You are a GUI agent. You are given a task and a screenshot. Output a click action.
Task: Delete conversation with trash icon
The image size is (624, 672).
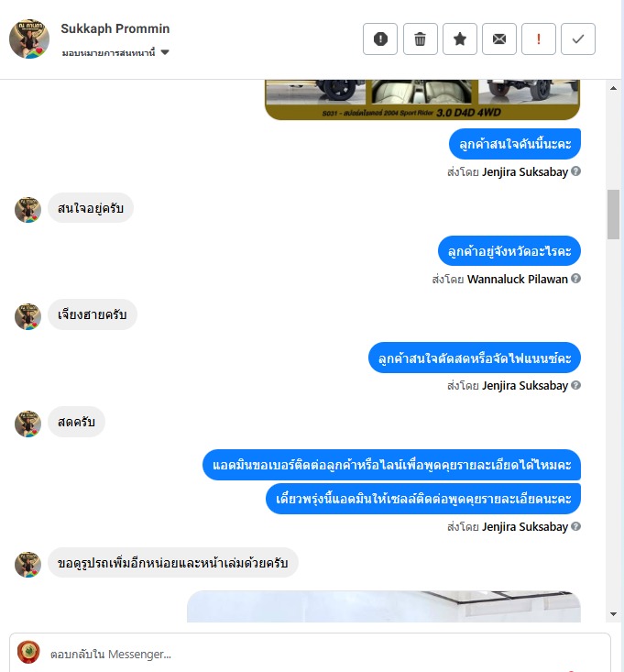(x=421, y=39)
